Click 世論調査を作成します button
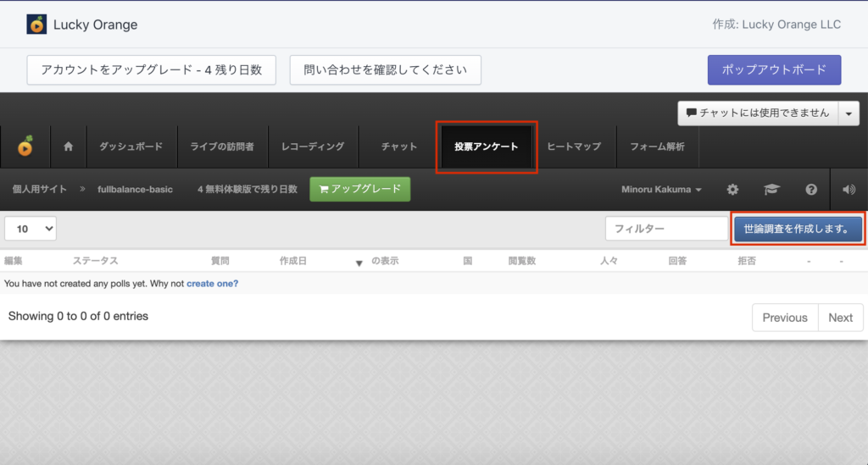This screenshot has height=465, width=868. [798, 229]
